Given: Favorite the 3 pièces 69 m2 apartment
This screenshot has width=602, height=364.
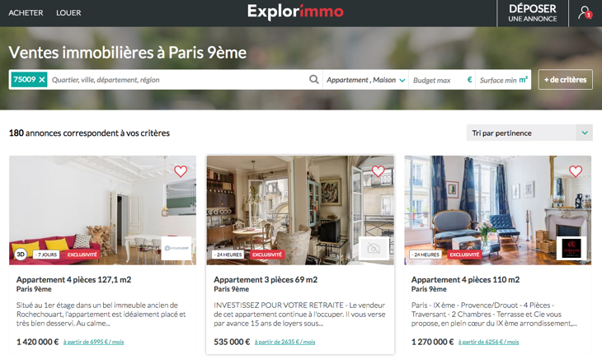Looking at the screenshot, I should pyautogui.click(x=379, y=170).
